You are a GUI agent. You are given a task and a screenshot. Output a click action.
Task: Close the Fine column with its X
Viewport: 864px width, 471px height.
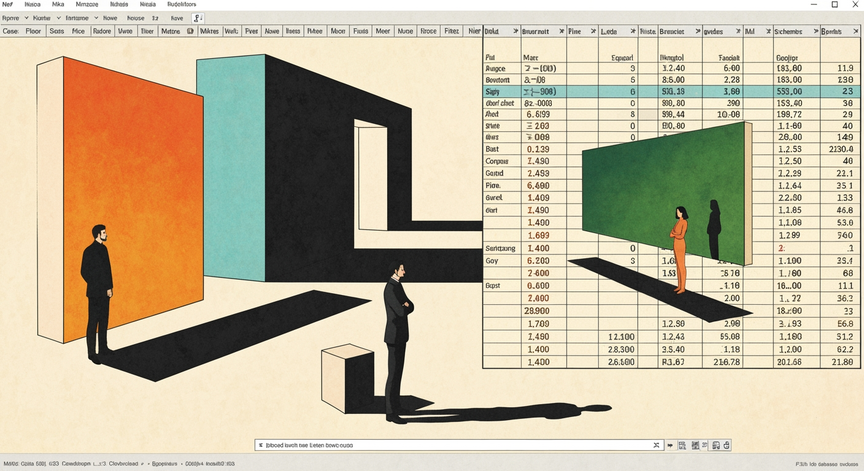coord(593,31)
